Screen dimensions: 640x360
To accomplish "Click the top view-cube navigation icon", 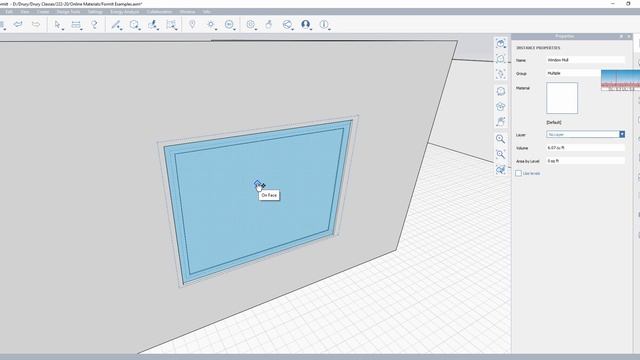I will [x=500, y=43].
